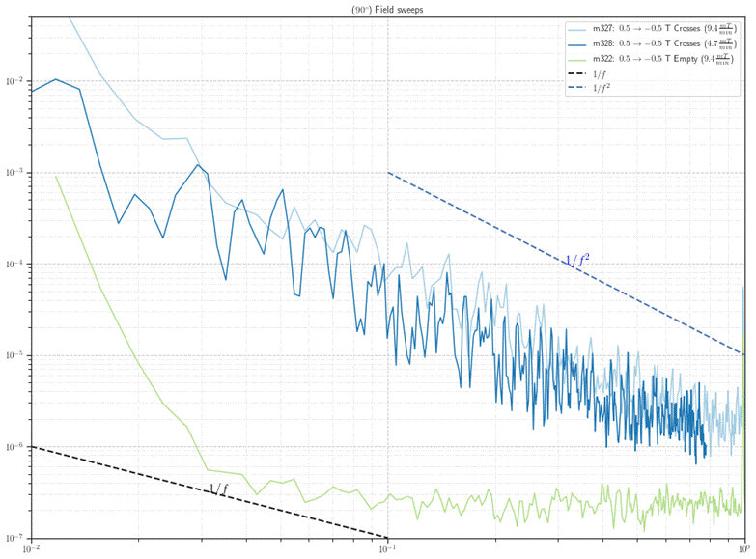The width and height of the screenshot is (756, 559).
Task: Click the y-axis tick label 10⁻⁶
Action: tap(14, 447)
